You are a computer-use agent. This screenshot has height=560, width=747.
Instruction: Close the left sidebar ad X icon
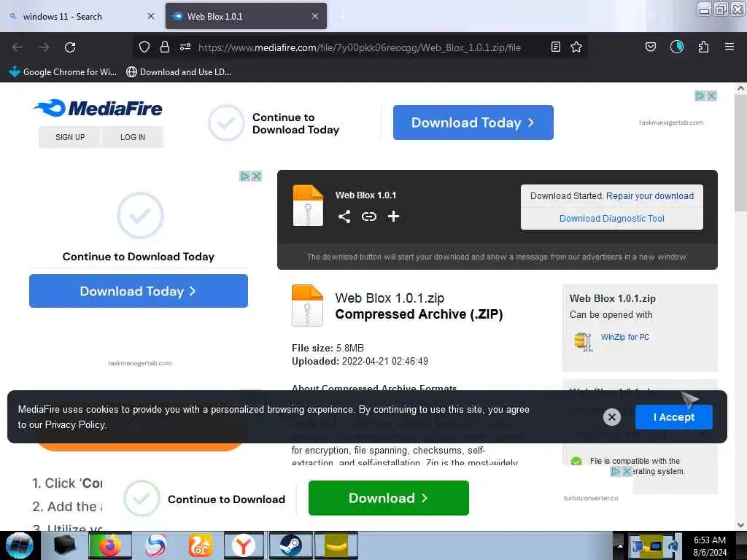(256, 176)
